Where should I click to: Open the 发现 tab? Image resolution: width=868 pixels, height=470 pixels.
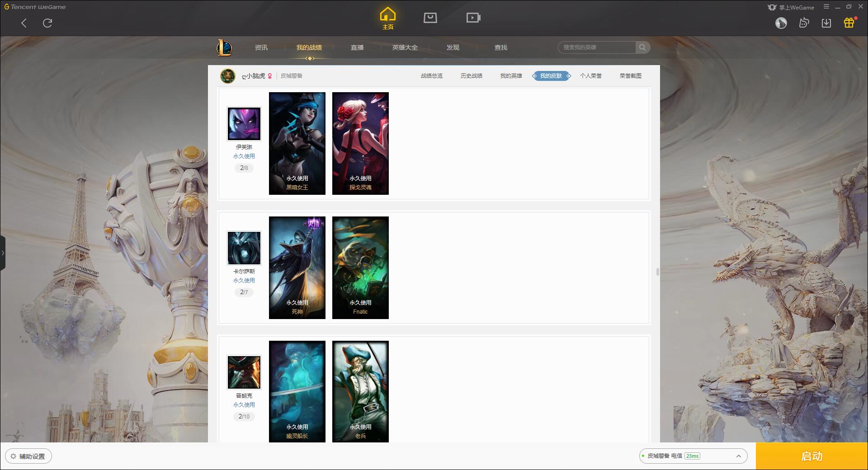(x=453, y=47)
